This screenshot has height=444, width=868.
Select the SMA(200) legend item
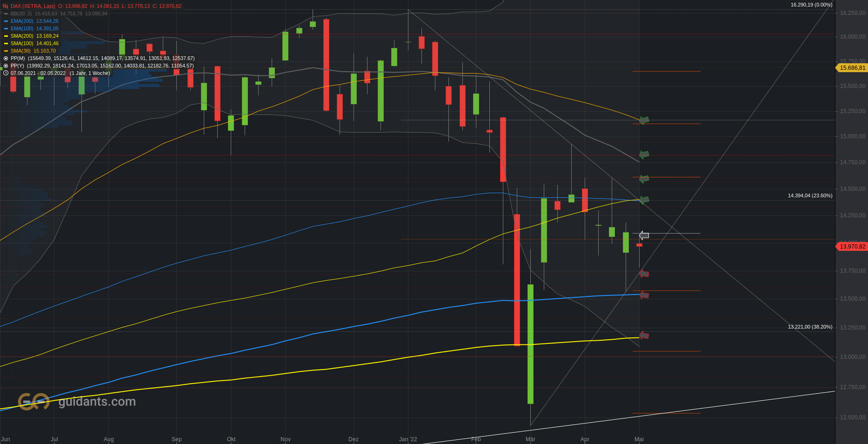coord(31,36)
